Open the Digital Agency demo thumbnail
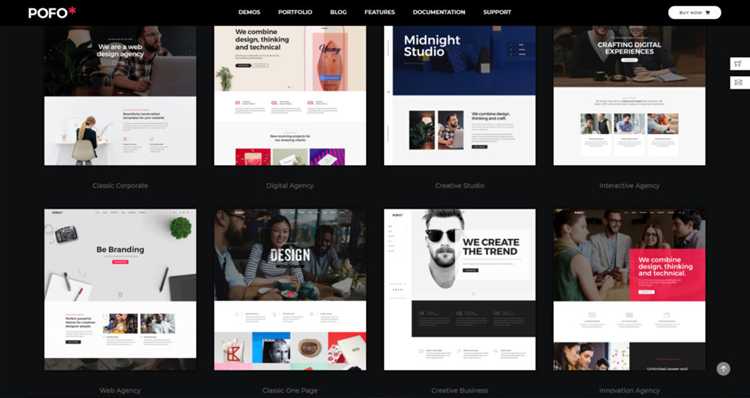This screenshot has height=398, width=750. (290, 96)
